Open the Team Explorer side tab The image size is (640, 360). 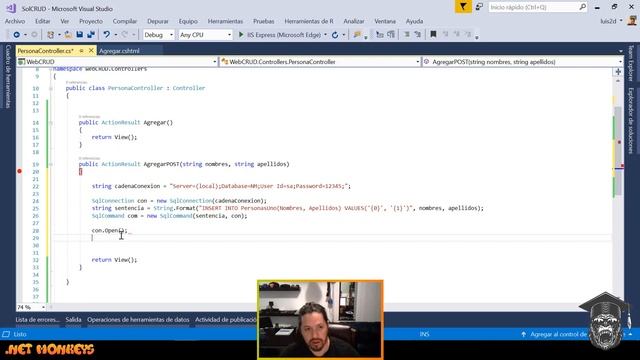point(631,63)
